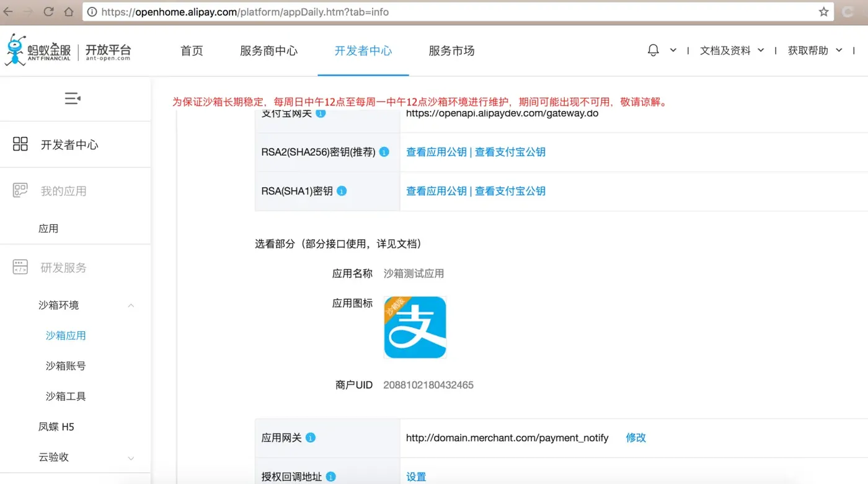Open 服务商中心 tab
Screen dimensions: 868x484
click(x=268, y=51)
